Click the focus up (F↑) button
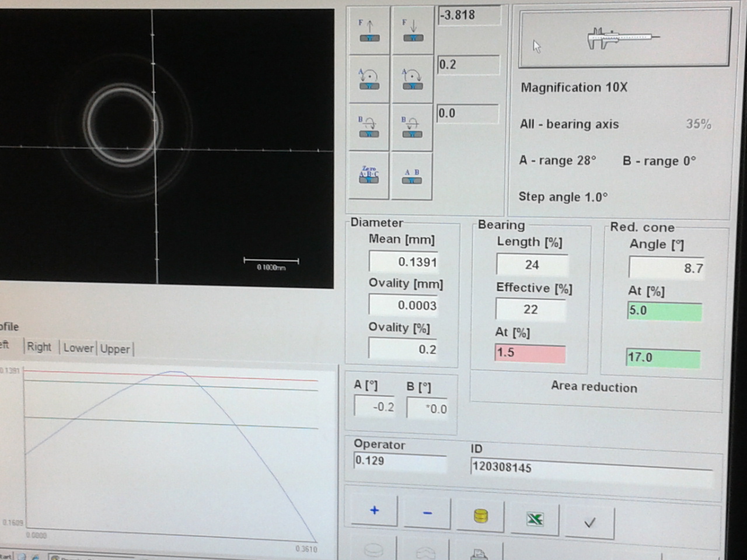 (369, 31)
